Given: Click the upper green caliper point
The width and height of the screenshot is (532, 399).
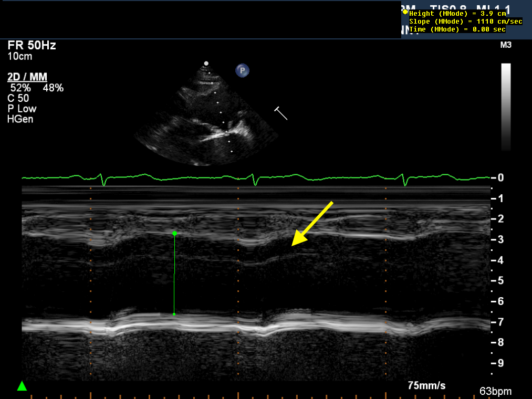Looking at the screenshot, I should (174, 233).
